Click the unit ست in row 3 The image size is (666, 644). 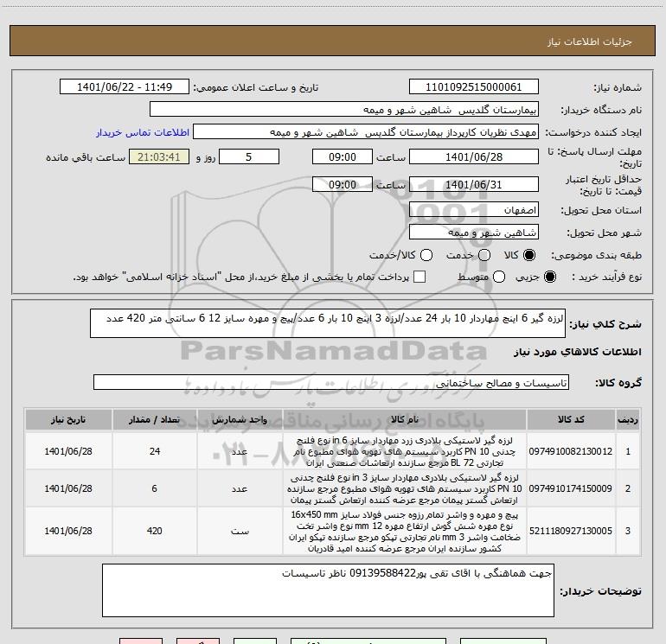pos(240,531)
